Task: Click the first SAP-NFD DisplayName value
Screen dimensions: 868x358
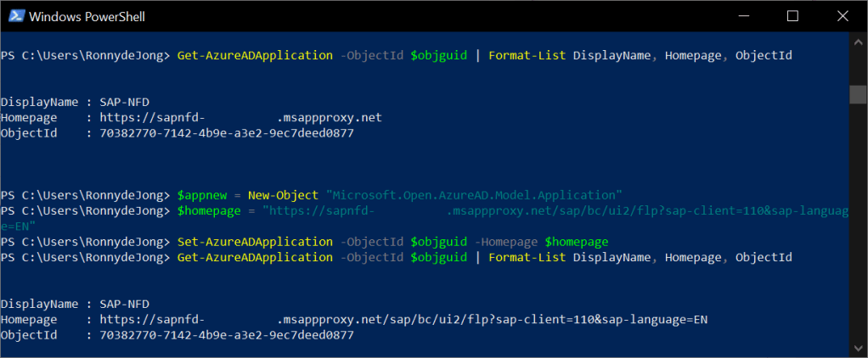Action: 124,102
